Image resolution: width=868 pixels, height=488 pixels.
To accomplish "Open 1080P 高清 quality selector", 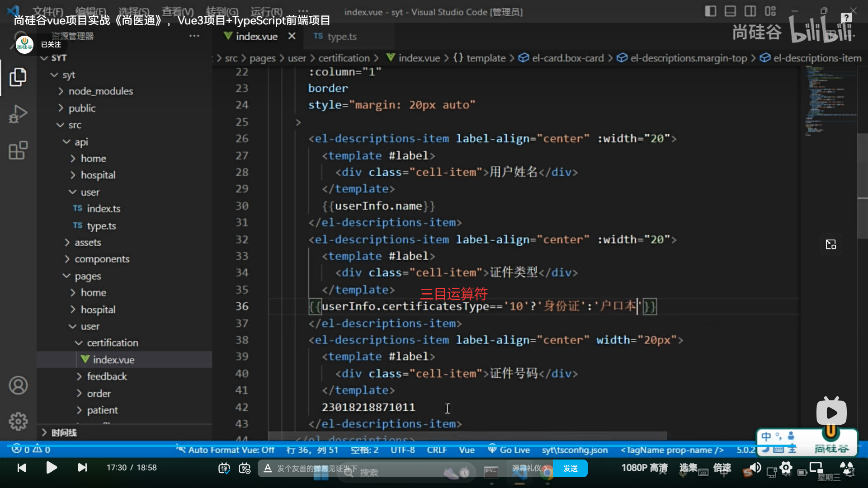I will pyautogui.click(x=644, y=468).
